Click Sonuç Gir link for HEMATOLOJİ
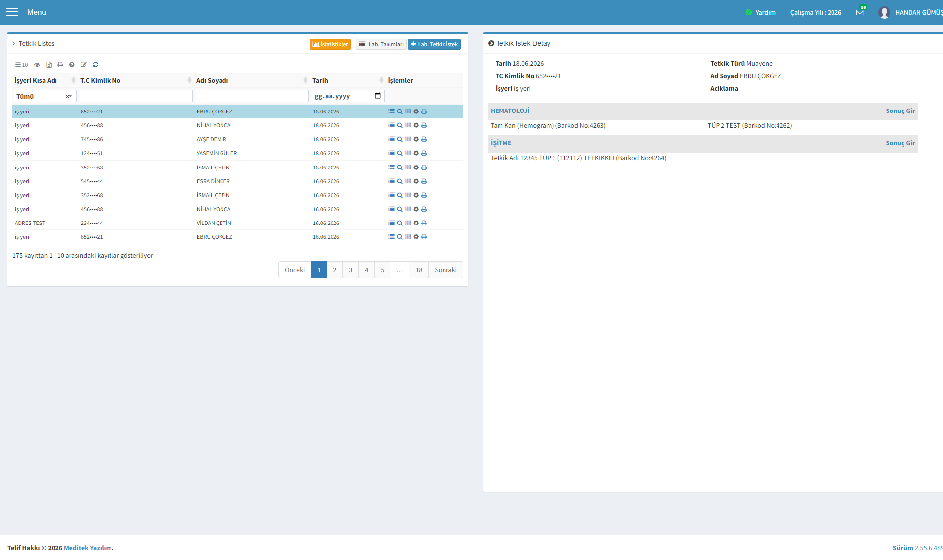Screen dimensions: 943x560 pos(900,111)
